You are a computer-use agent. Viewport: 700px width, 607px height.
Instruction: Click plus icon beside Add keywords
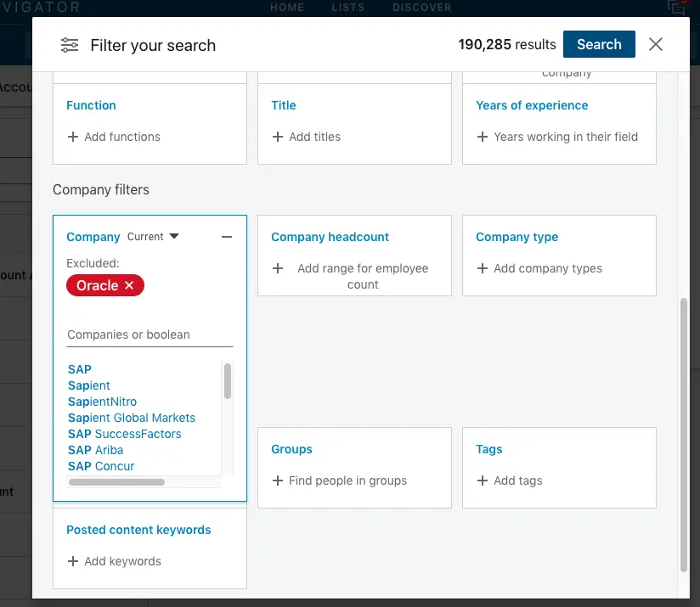pyautogui.click(x=73, y=561)
